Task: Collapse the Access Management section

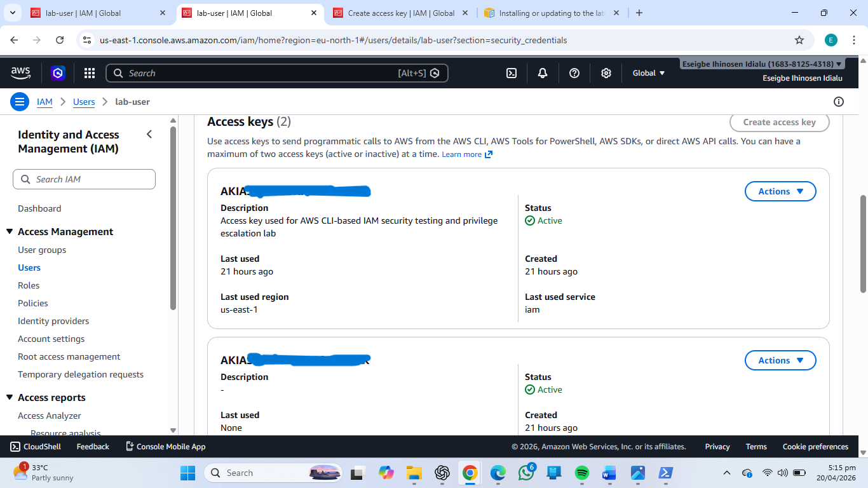Action: [x=10, y=232]
